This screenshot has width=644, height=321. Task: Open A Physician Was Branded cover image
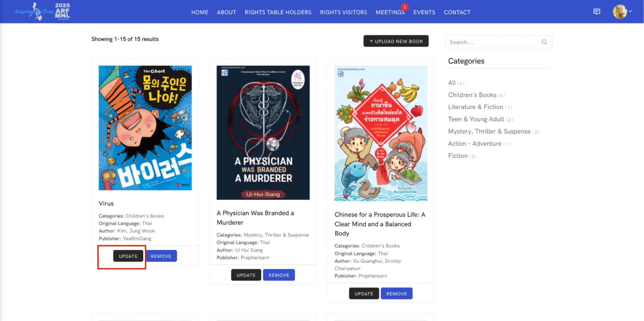click(x=263, y=132)
